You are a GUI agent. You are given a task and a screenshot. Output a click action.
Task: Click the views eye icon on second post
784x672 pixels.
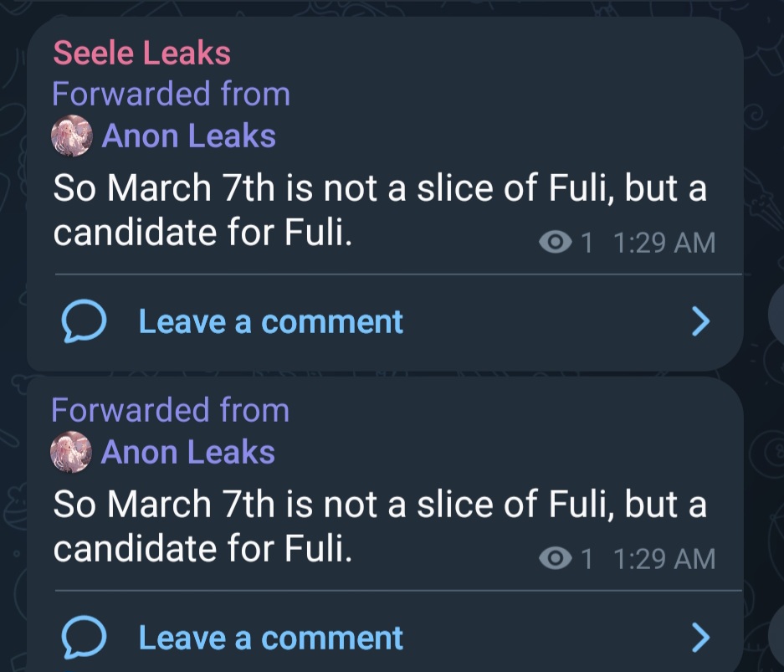(x=556, y=558)
